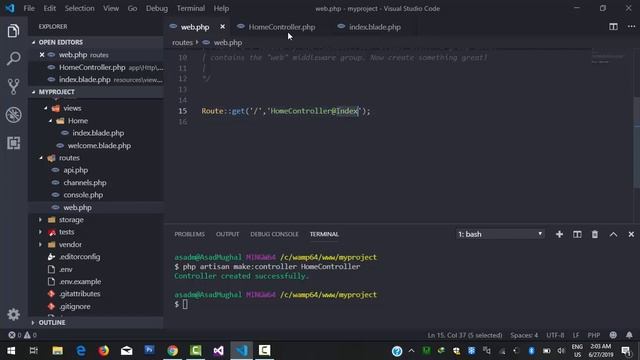Open the Selection menu

click(x=79, y=8)
